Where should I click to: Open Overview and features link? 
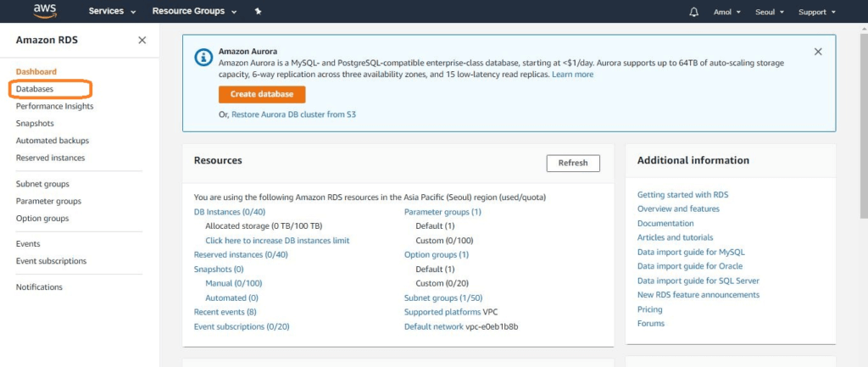678,209
